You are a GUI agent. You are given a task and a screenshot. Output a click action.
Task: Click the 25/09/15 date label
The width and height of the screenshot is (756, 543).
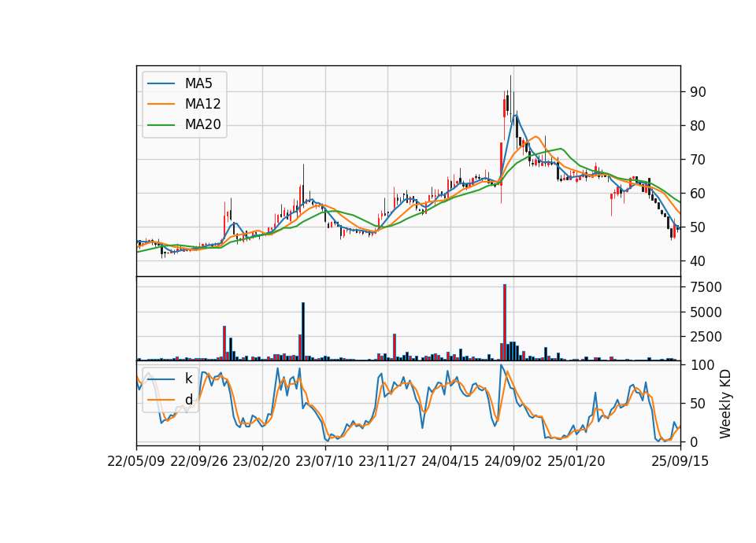(680, 461)
